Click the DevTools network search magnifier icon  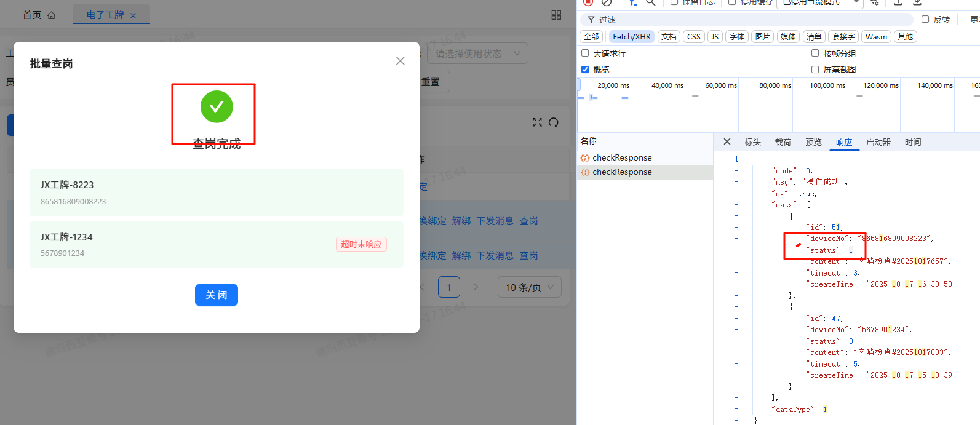651,2
